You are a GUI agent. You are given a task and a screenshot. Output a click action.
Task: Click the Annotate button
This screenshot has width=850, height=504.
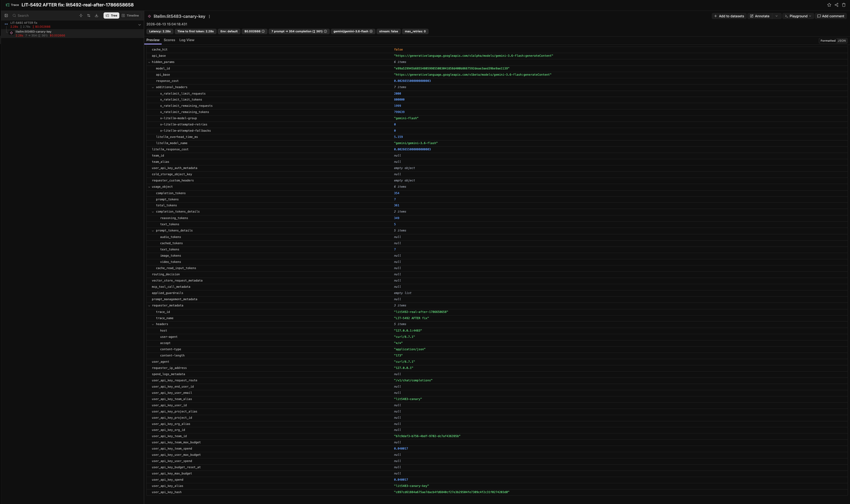pos(760,16)
